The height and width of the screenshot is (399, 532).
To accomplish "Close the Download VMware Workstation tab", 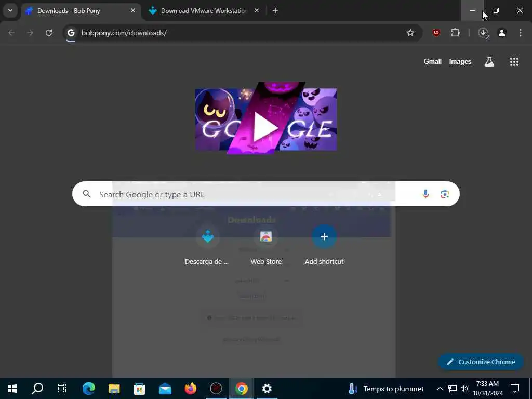I will [257, 10].
